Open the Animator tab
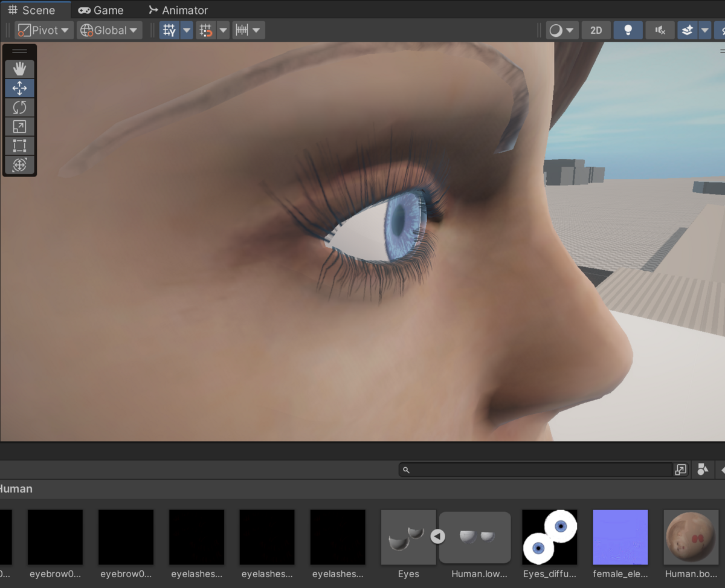 pyautogui.click(x=178, y=10)
